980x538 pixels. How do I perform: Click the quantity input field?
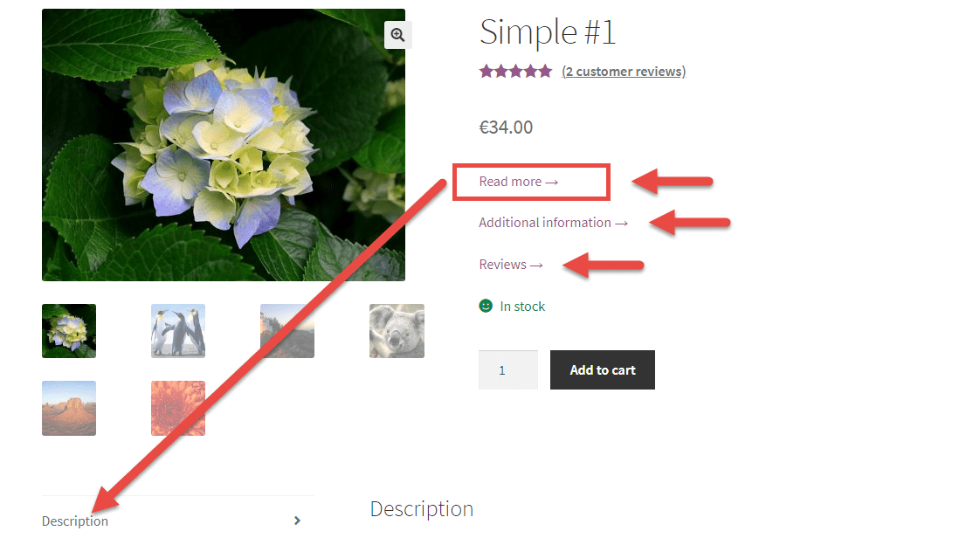(508, 370)
